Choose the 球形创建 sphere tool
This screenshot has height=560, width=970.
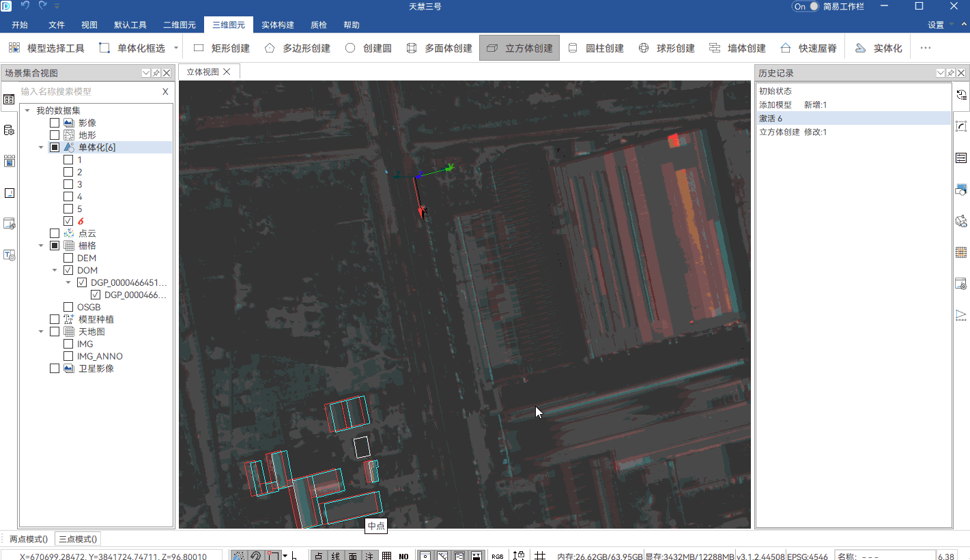[x=667, y=48]
